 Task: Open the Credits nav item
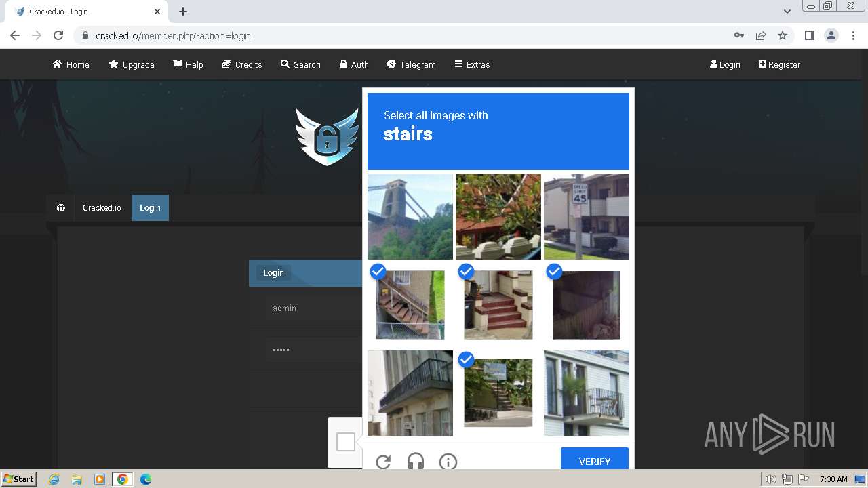click(242, 64)
